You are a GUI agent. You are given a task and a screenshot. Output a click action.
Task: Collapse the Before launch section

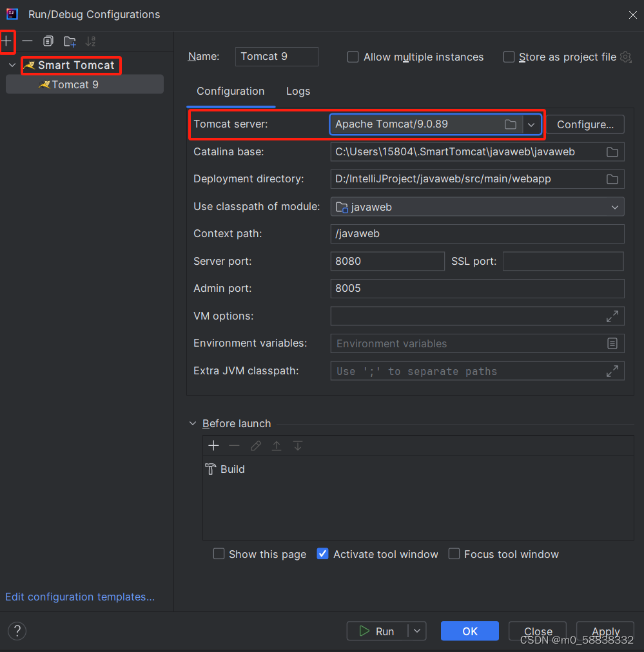point(192,423)
